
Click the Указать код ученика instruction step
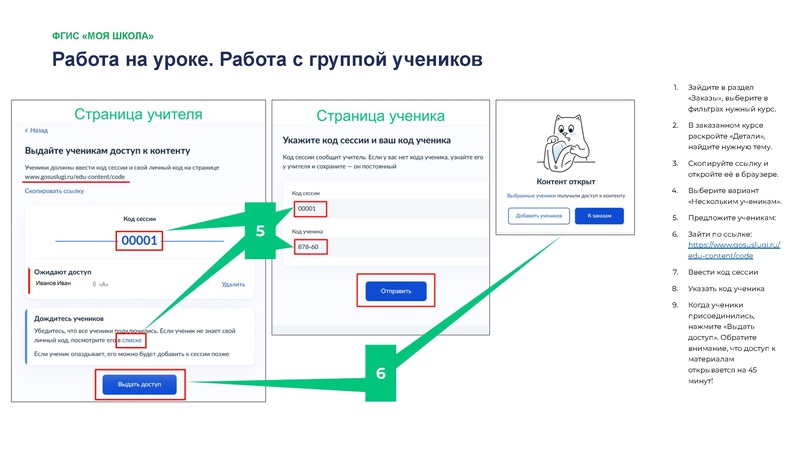(726, 288)
